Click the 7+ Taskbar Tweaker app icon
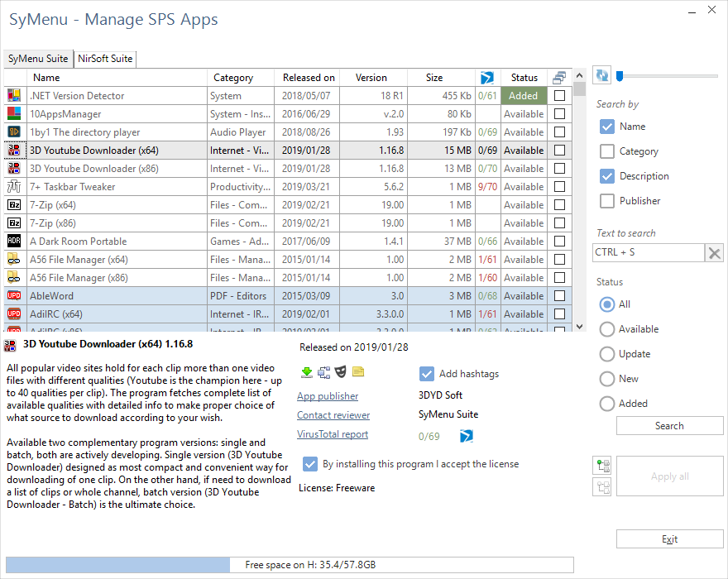The width and height of the screenshot is (728, 579). pos(14,187)
